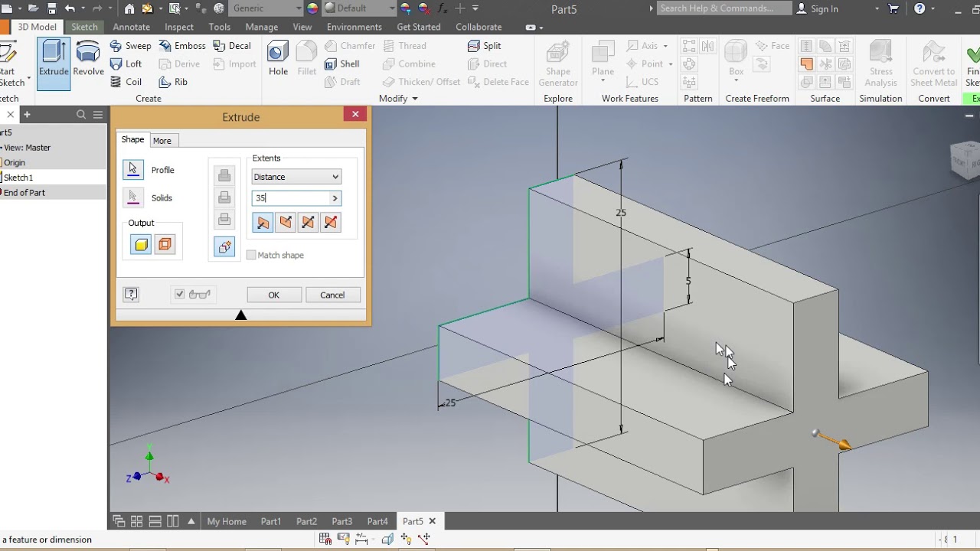The height and width of the screenshot is (551, 980).
Task: Set Solid output in Extrude dialog
Action: pos(141,244)
